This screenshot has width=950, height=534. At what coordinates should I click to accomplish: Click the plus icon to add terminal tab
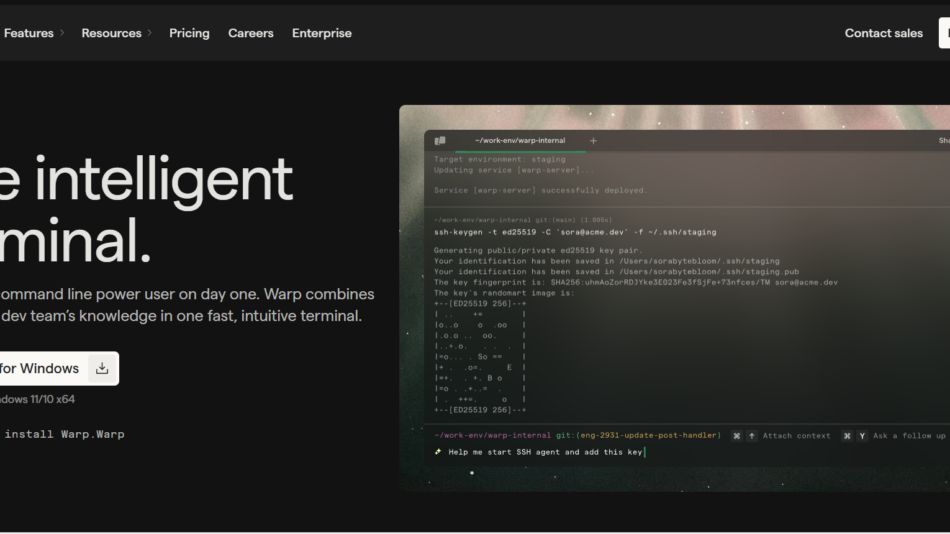click(x=593, y=141)
